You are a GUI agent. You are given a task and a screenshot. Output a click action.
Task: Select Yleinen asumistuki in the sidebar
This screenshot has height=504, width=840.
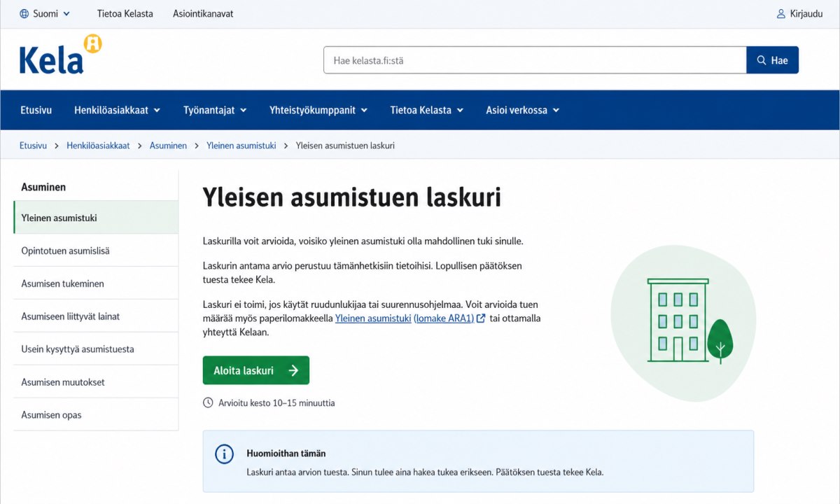[96, 218]
